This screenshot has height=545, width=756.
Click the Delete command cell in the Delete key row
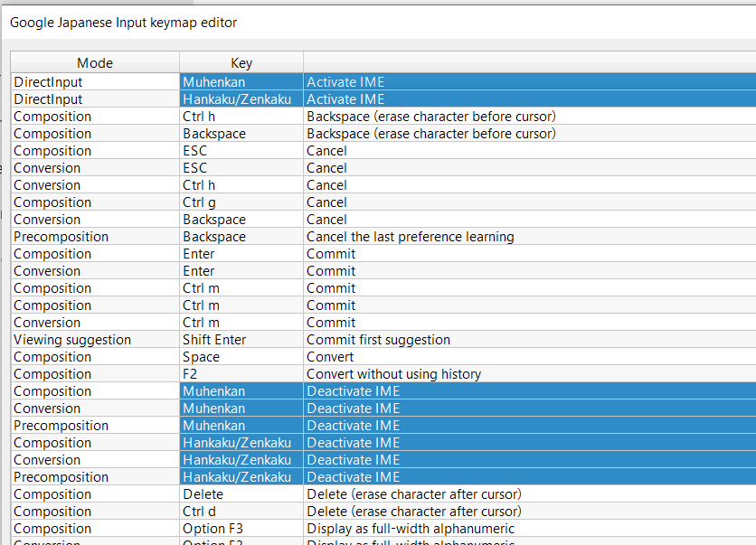pos(530,494)
